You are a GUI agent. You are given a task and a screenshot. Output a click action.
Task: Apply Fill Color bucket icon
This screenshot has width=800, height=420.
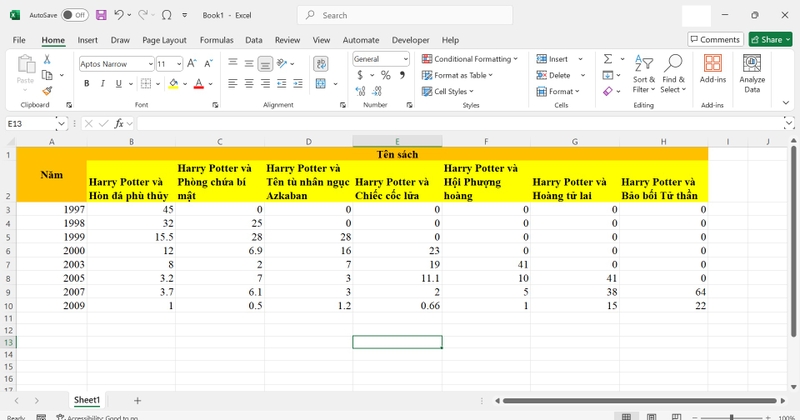173,84
